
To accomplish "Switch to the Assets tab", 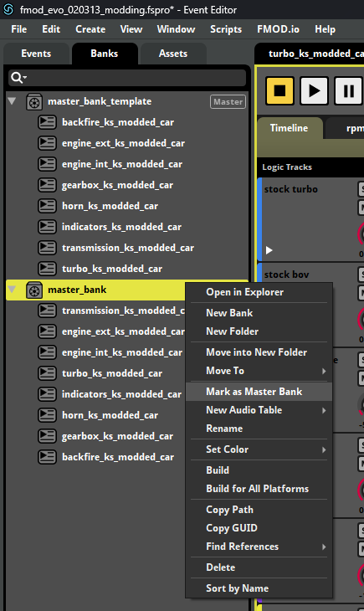I will [173, 54].
